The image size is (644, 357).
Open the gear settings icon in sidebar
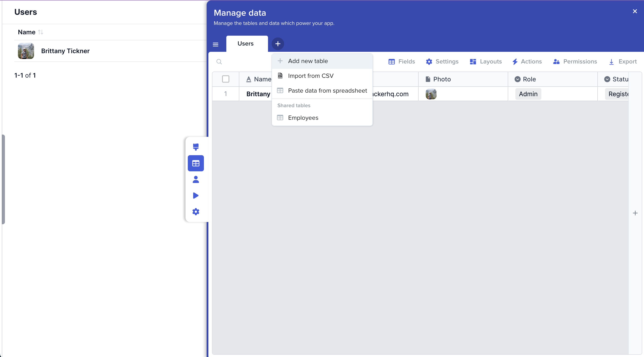(196, 212)
